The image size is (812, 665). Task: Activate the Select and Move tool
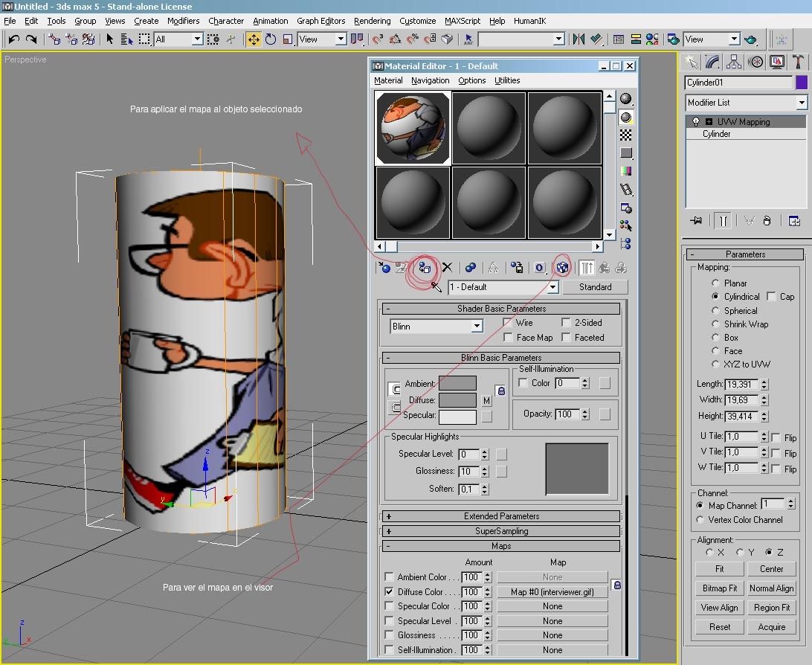pyautogui.click(x=254, y=39)
